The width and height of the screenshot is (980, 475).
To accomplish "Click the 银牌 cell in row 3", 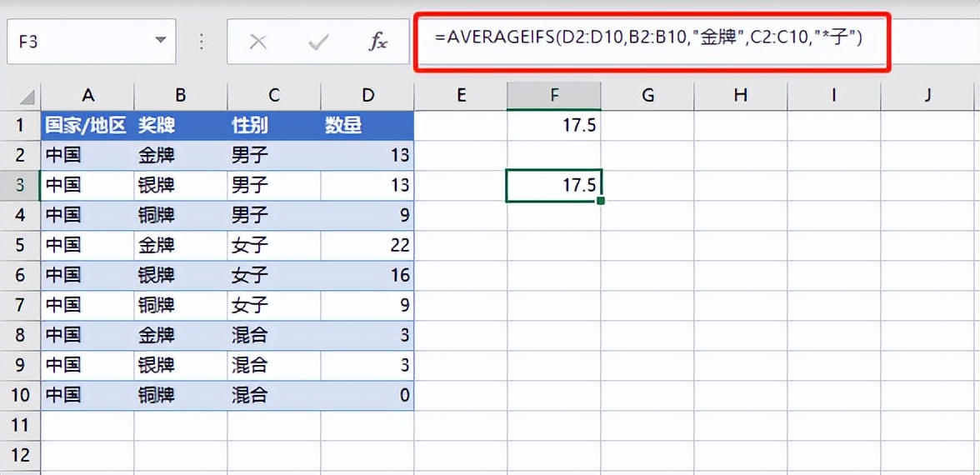I will coord(181,186).
